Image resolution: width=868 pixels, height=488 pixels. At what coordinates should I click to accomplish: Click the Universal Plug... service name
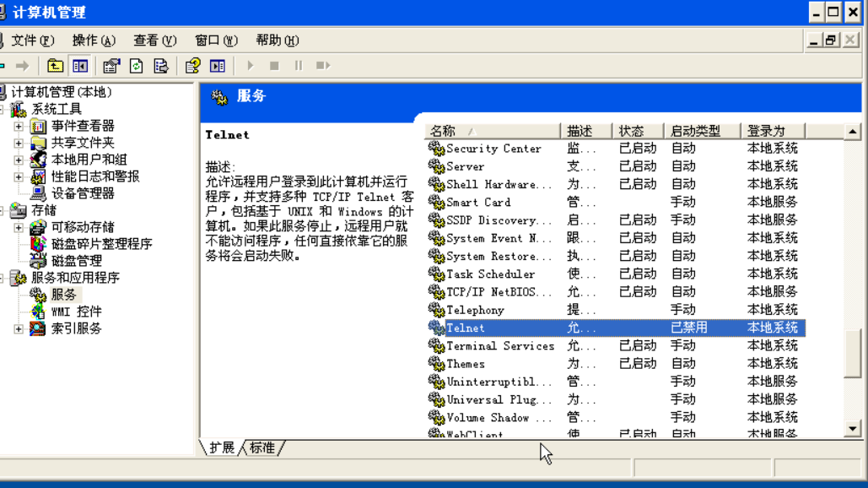click(x=499, y=399)
